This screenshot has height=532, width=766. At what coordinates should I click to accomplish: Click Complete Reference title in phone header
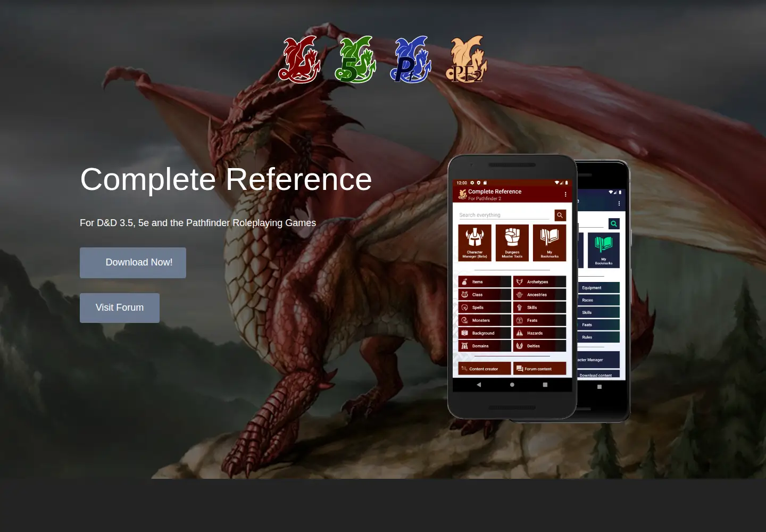pos(495,192)
